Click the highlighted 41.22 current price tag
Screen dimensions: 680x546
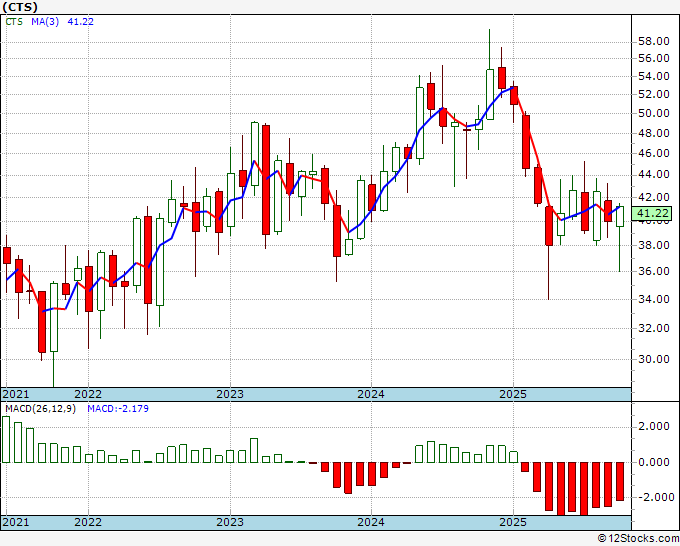point(653,213)
